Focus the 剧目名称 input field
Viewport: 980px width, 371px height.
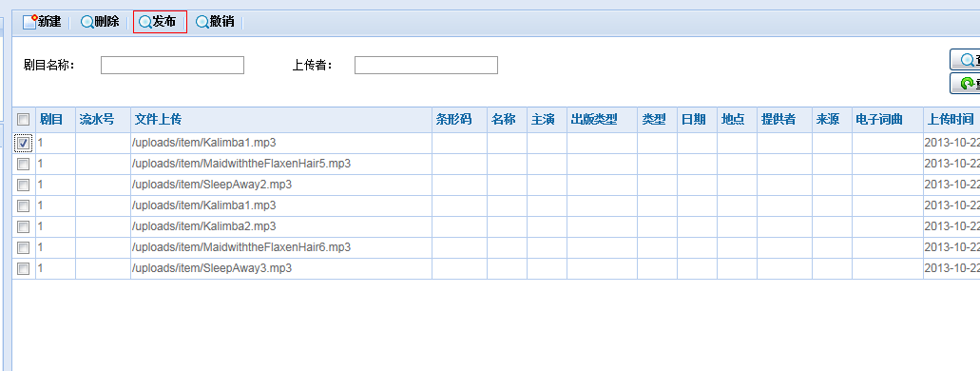172,65
